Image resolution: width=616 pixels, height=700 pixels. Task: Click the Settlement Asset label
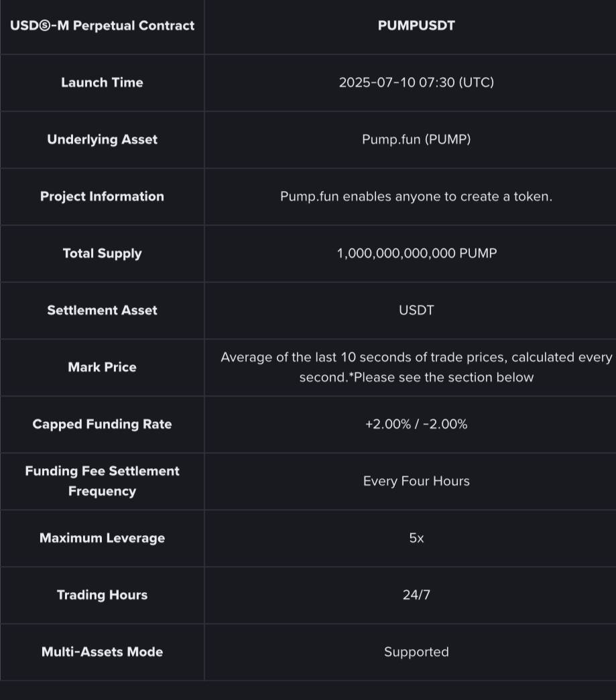point(103,310)
